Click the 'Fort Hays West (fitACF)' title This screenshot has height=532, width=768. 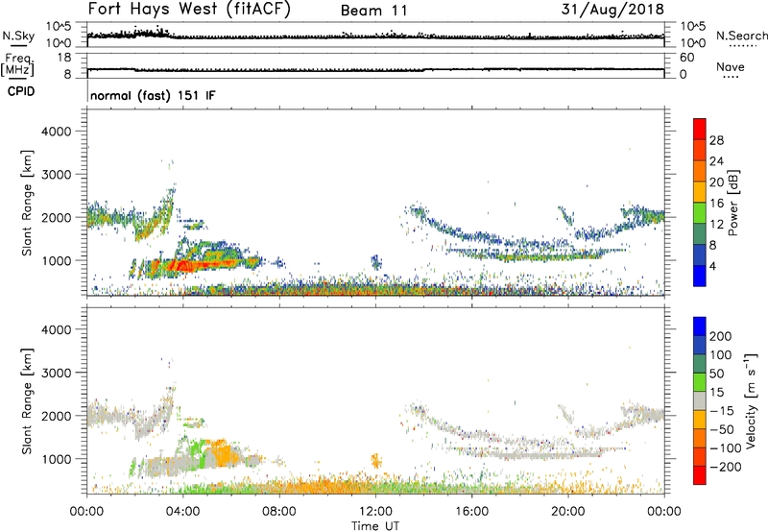click(189, 10)
